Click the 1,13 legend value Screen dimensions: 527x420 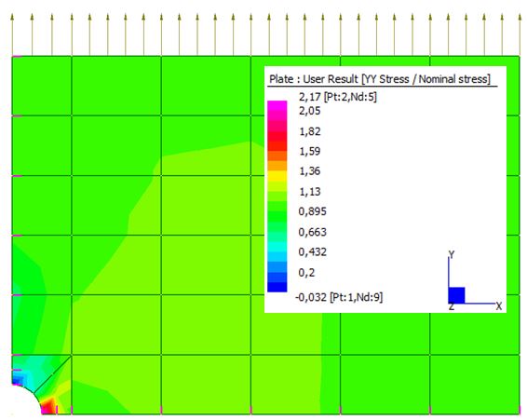coord(309,191)
